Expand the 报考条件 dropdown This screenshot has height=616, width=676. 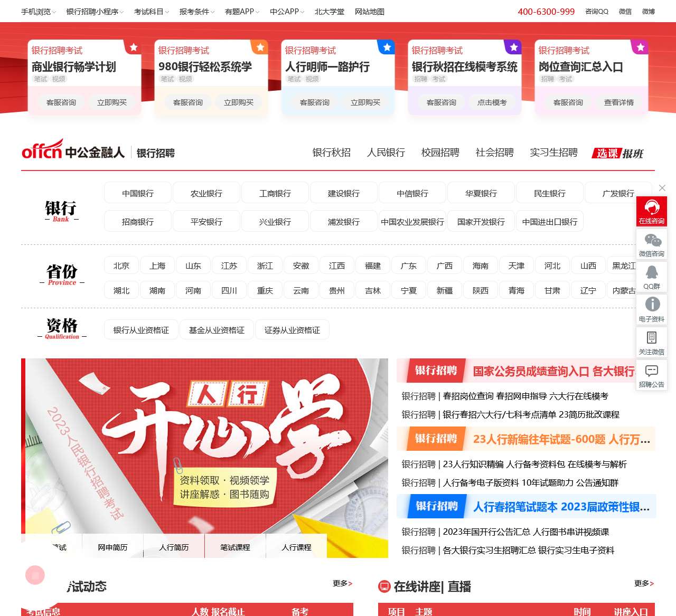(197, 12)
